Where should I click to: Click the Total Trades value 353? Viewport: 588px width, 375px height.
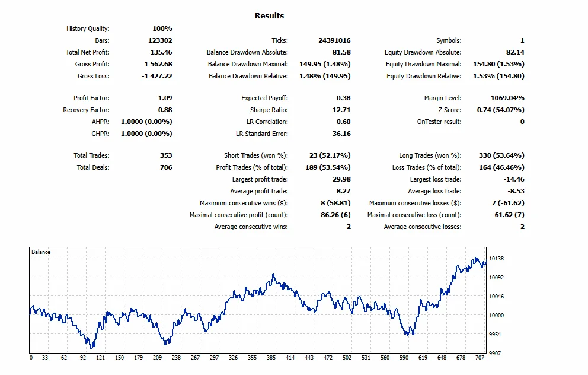click(x=166, y=155)
